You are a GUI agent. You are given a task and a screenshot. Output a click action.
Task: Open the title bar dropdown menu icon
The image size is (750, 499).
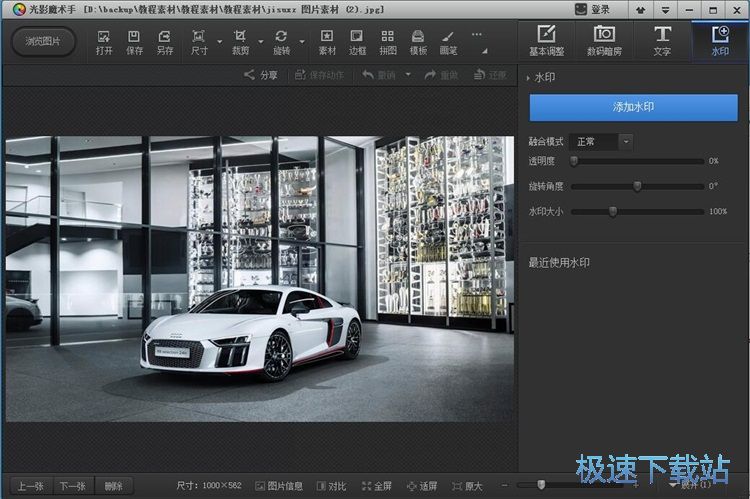pyautogui.click(x=665, y=10)
